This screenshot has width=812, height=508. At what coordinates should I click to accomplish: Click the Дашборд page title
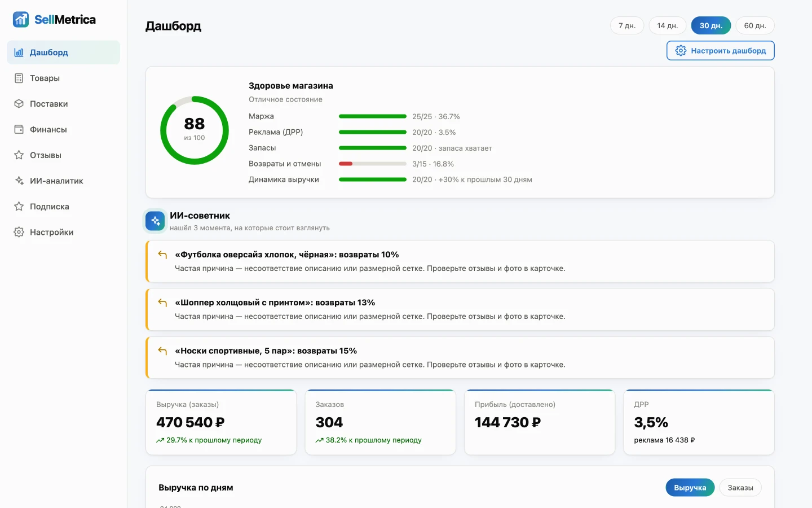[173, 26]
